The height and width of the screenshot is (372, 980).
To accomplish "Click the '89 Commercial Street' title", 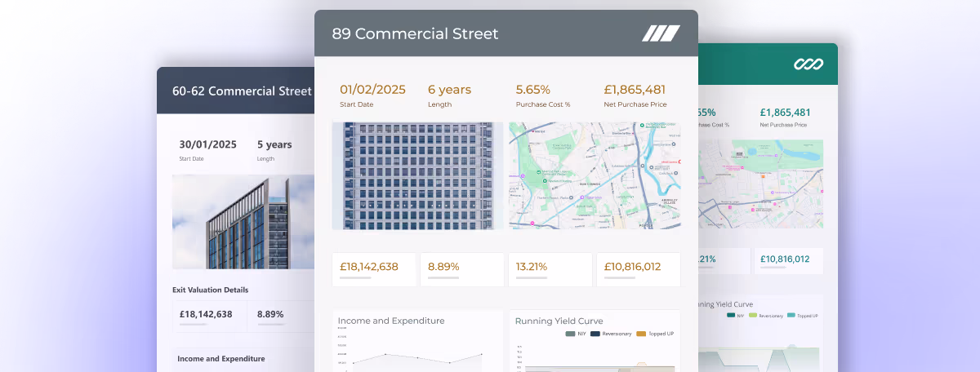I will coord(415,33).
